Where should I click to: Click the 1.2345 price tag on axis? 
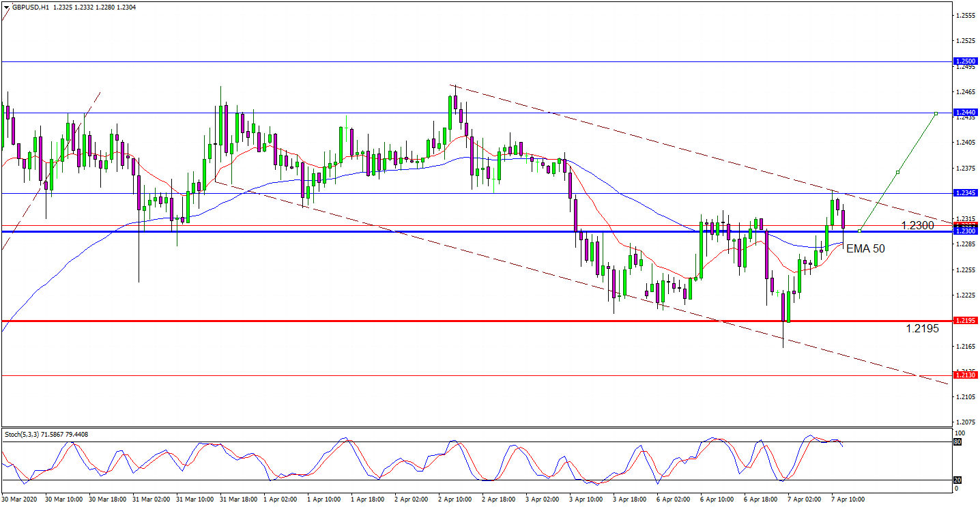[x=966, y=193]
